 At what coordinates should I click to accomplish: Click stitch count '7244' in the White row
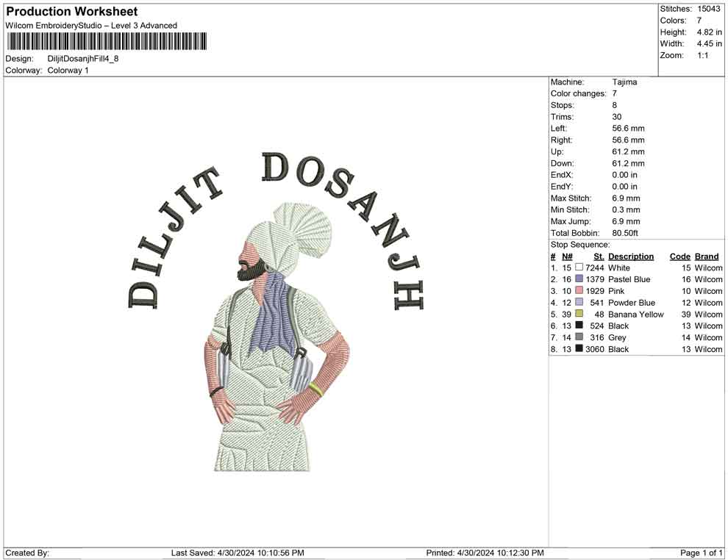(595, 268)
